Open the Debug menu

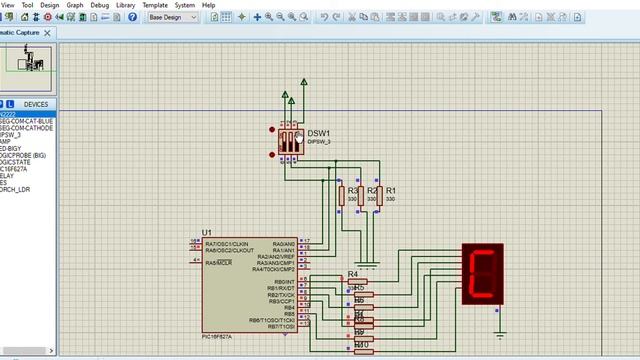click(x=100, y=5)
